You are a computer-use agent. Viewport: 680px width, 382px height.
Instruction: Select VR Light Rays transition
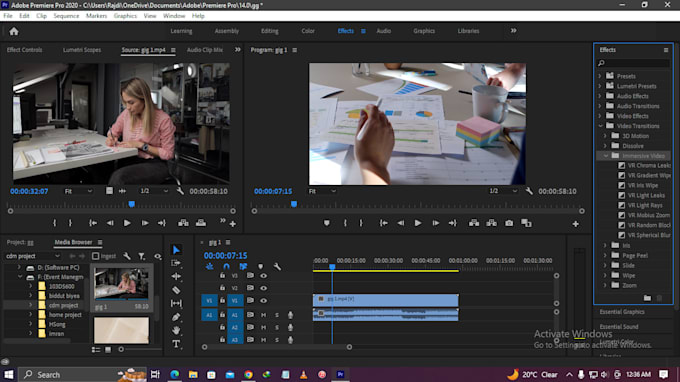tap(645, 205)
